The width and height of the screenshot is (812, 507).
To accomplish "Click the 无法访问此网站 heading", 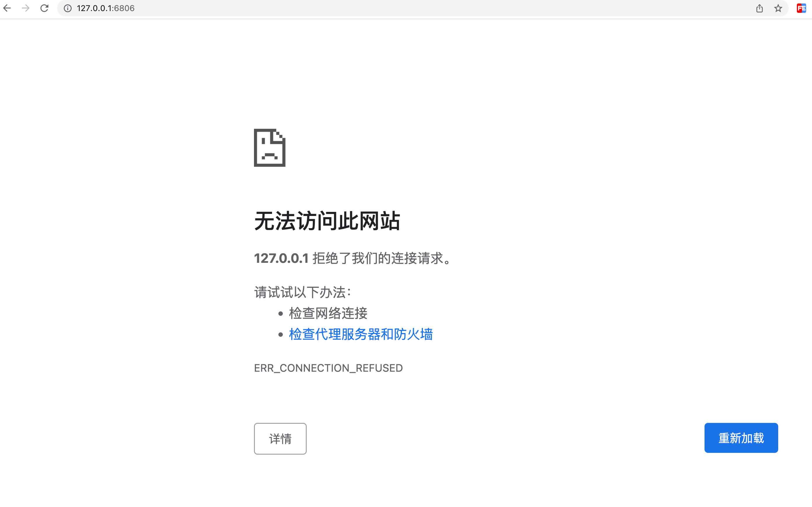I will click(327, 221).
